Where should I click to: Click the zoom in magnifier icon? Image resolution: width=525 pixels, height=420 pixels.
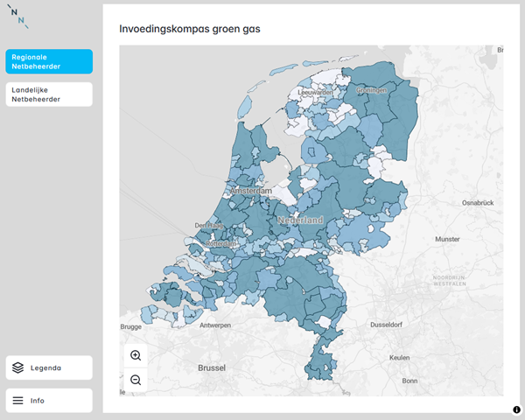click(136, 355)
